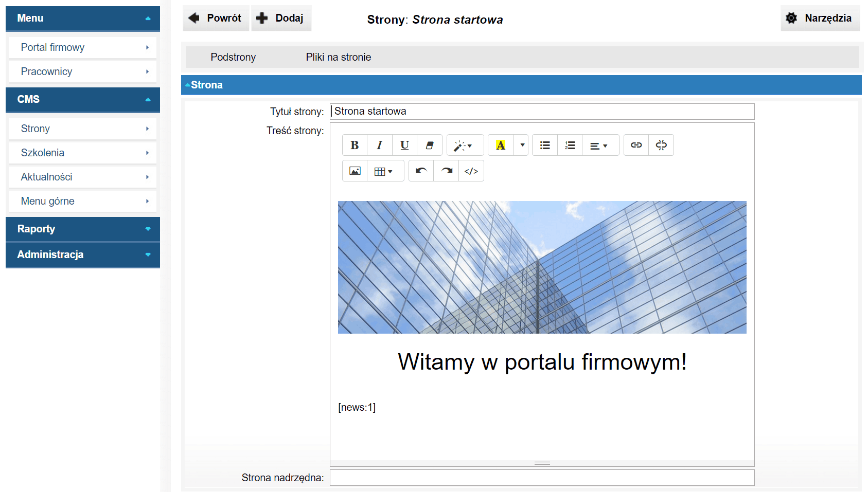This screenshot has height=492, width=868.
Task: Click the Powrót back button
Action: pyautogui.click(x=216, y=18)
